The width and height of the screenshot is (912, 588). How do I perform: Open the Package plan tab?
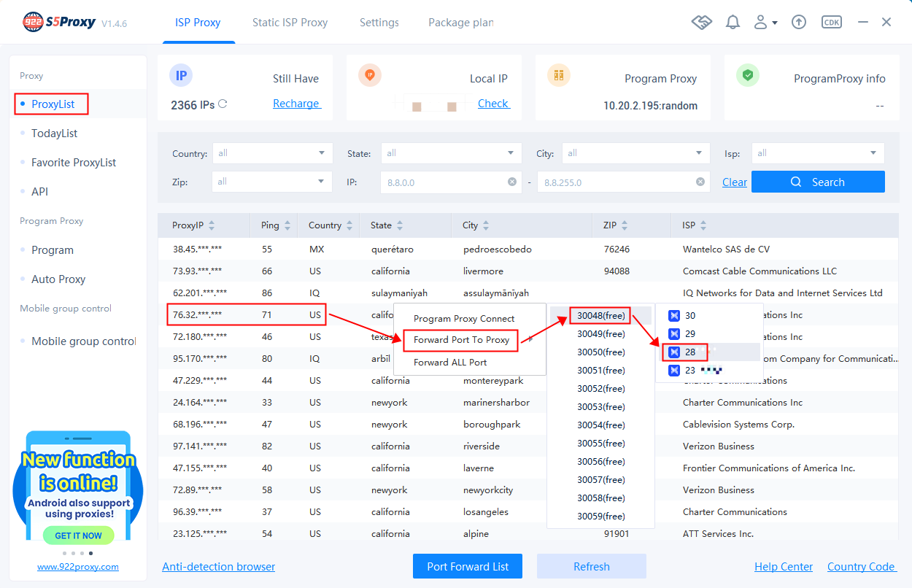pyautogui.click(x=461, y=23)
